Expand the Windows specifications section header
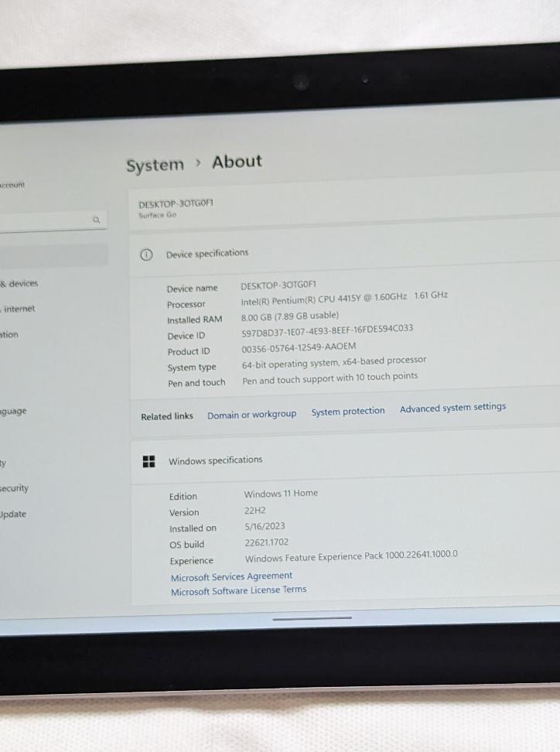This screenshot has height=752, width=560. pyautogui.click(x=345, y=456)
